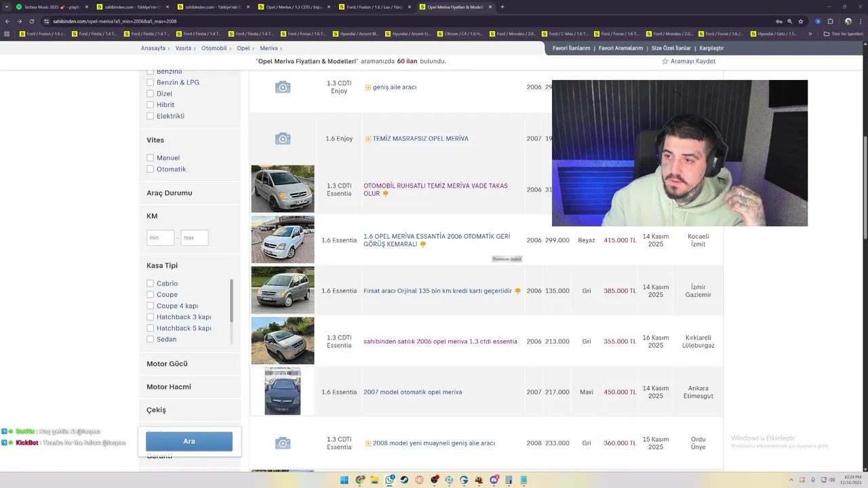
Task: Open the Citroen / C4 bookmark
Action: 459,34
